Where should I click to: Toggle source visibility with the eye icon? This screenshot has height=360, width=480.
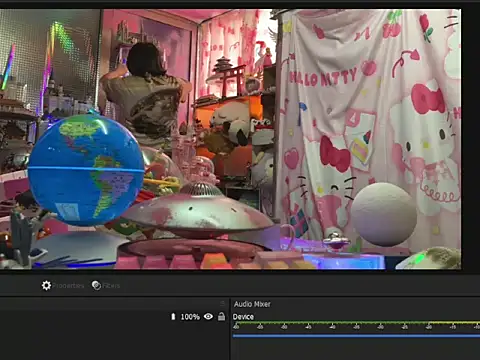click(x=208, y=316)
